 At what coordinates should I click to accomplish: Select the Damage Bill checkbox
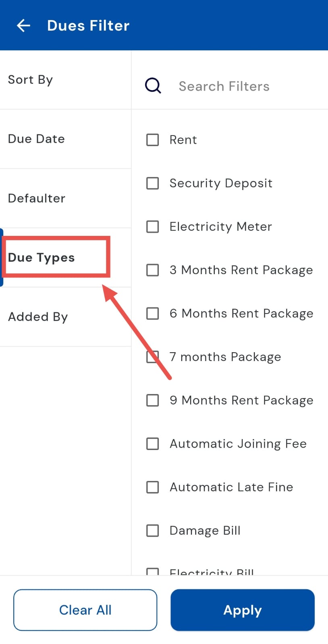click(x=152, y=531)
